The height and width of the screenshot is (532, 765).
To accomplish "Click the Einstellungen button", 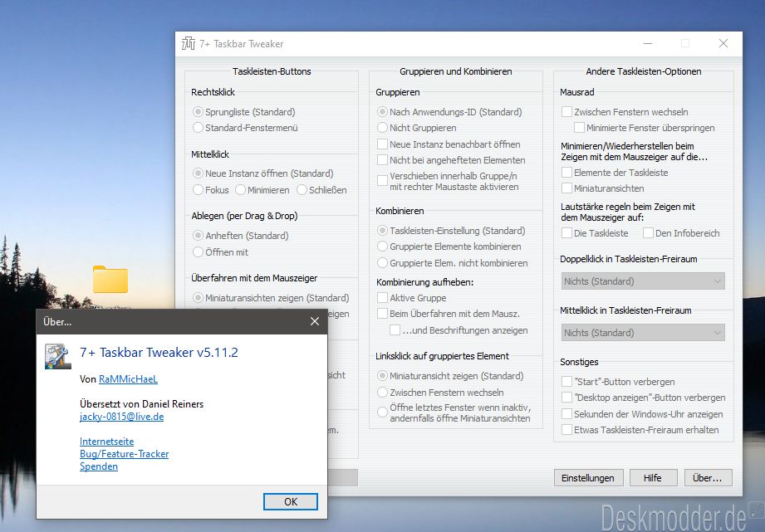I will point(588,478).
